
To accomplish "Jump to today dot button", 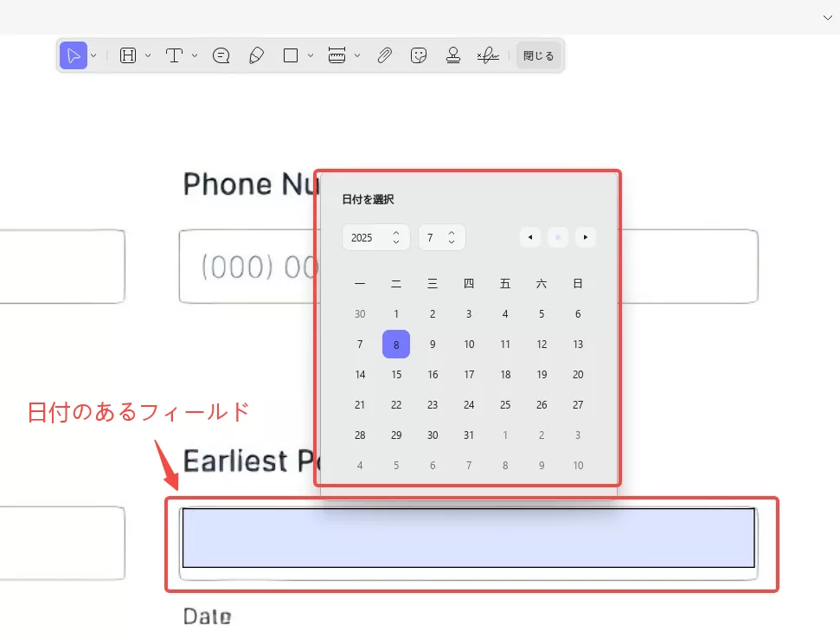I will [x=558, y=237].
